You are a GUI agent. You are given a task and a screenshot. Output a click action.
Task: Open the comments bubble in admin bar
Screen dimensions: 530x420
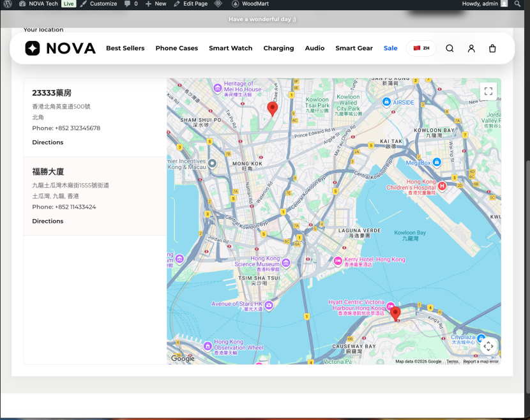coord(131,4)
